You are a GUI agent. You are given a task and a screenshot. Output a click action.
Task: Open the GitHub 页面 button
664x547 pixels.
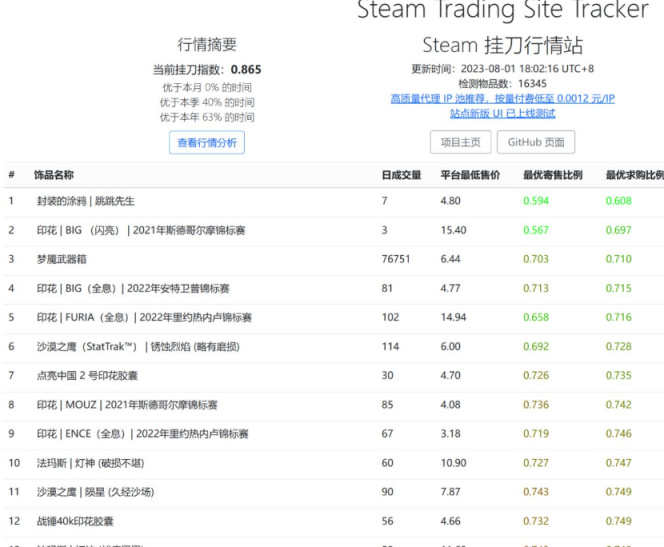[x=536, y=142]
